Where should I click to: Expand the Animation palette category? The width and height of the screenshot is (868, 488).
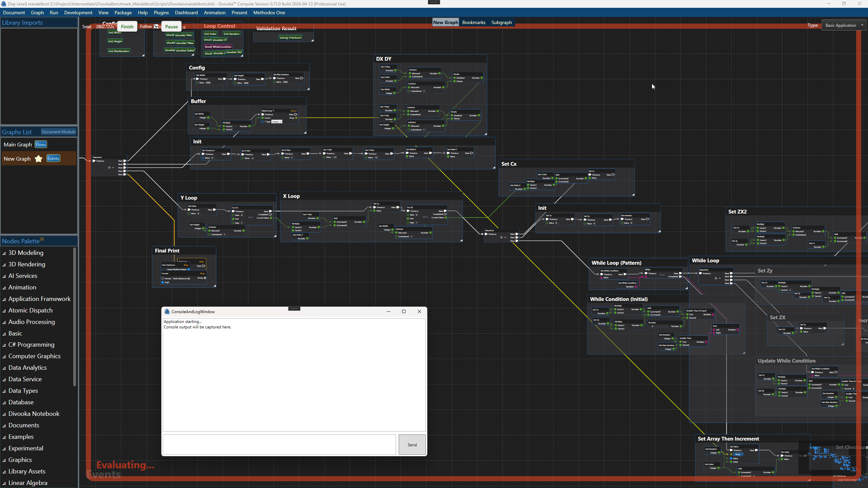click(4, 288)
